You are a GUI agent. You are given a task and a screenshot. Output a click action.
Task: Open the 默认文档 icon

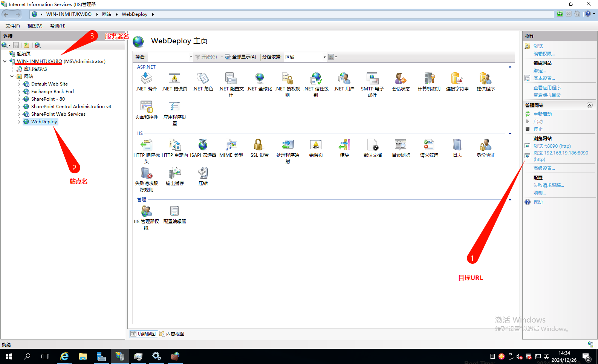point(372,148)
